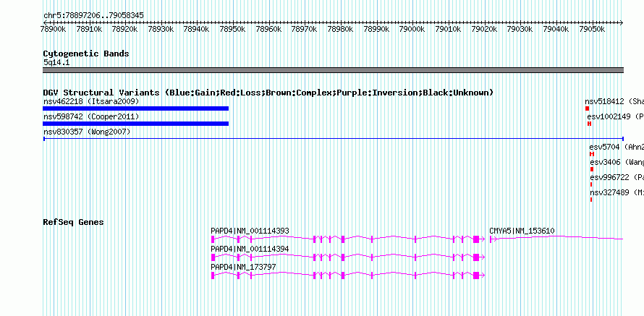Click the nsv462218 (Itsara2009) blue gain bar
The image size is (644, 316).
135,108
